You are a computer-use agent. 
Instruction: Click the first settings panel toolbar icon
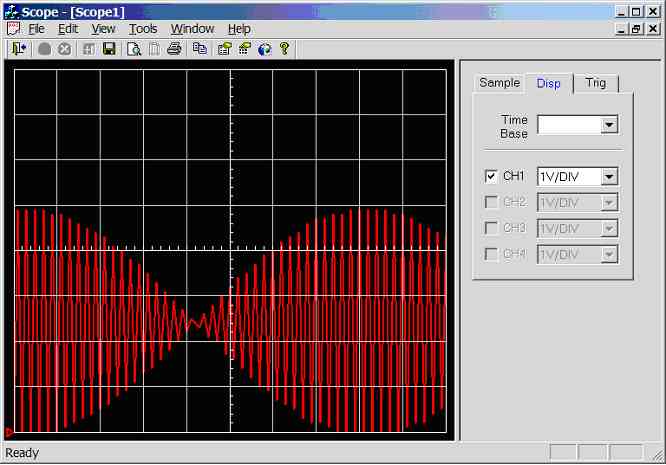223,48
